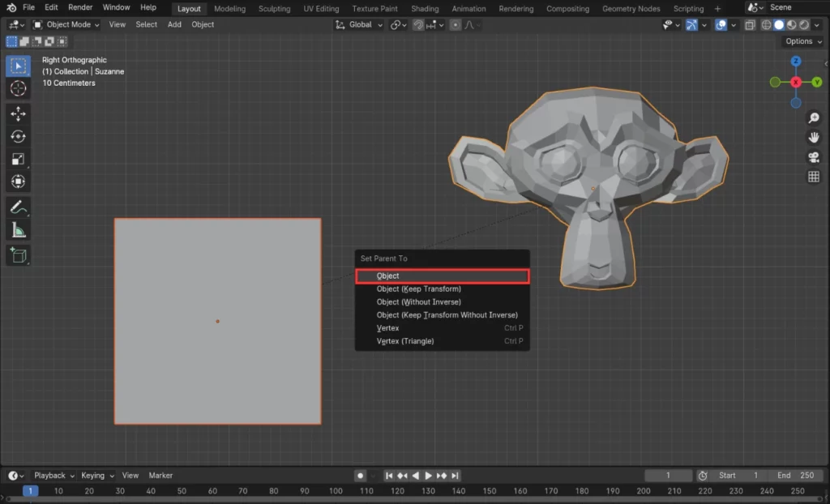
Task: Toggle auto keying record button
Action: [x=361, y=476]
